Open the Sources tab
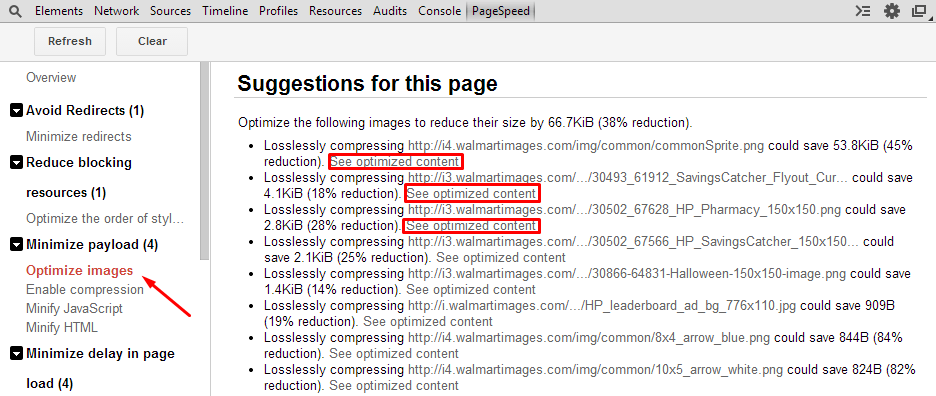 (170, 11)
